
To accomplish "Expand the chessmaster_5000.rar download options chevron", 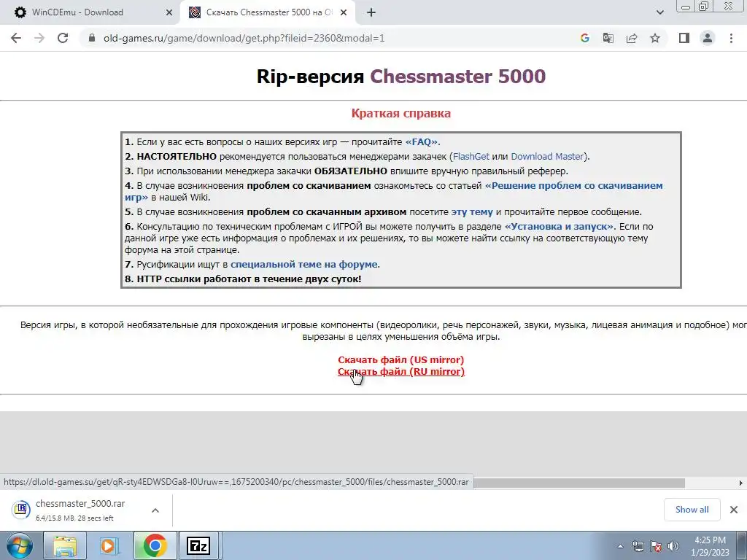I will pos(155,510).
